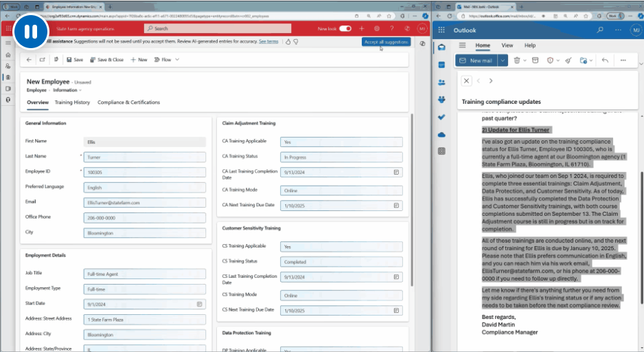
Task: Close the Training compliance updates email
Action: click(x=466, y=80)
